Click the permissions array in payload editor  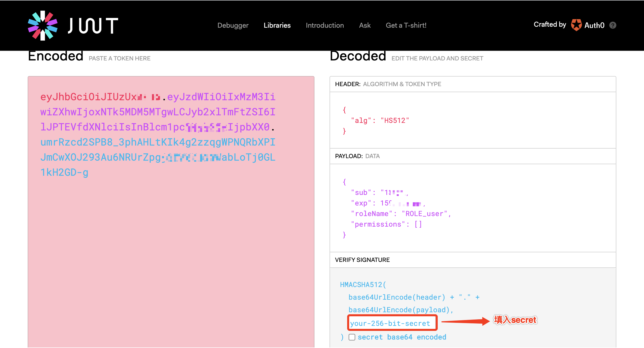click(418, 224)
